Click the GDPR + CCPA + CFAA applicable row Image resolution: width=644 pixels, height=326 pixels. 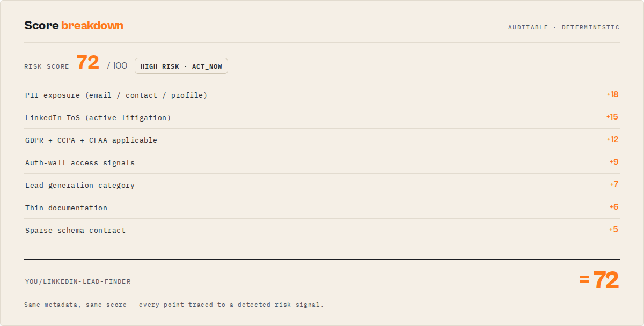click(322, 140)
